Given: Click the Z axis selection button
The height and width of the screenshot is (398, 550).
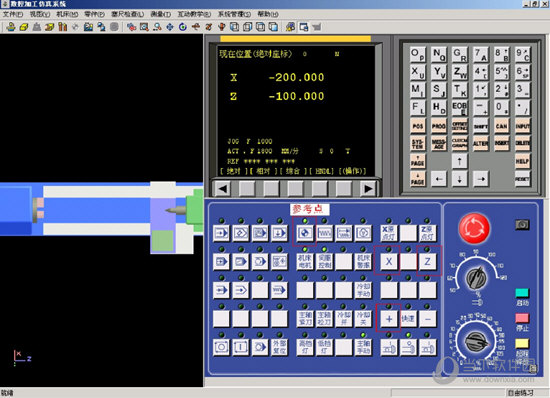Looking at the screenshot, I should [x=427, y=262].
